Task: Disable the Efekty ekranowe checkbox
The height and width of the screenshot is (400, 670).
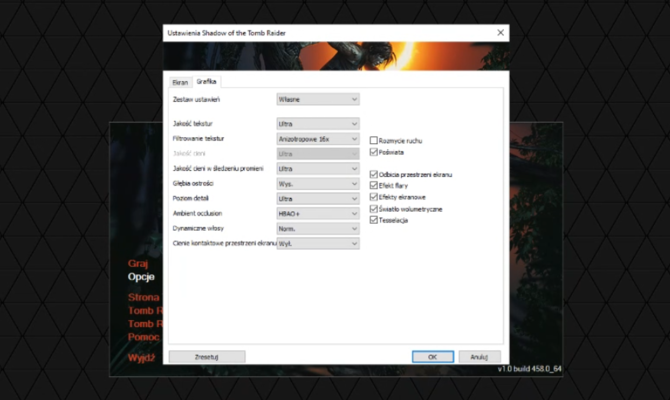Action: (x=373, y=197)
